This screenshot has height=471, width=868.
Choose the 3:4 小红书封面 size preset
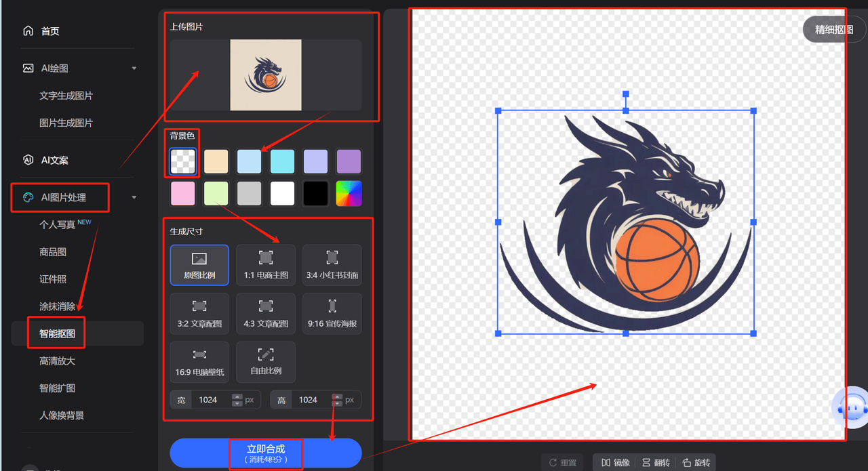pyautogui.click(x=332, y=265)
